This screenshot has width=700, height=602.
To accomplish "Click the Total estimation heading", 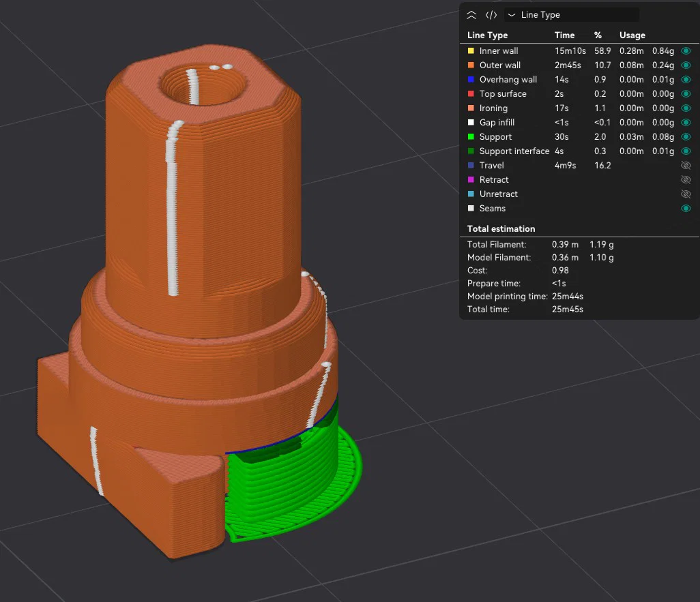I will 501,228.
